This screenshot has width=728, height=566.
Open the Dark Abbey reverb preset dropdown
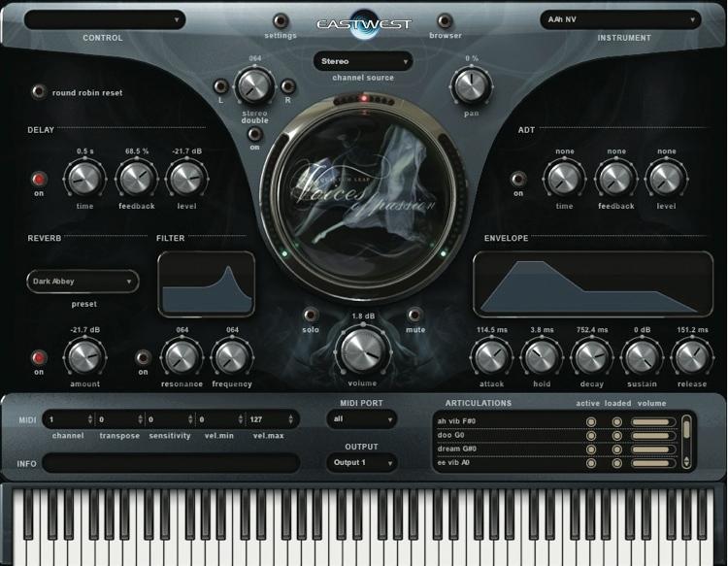[x=83, y=282]
